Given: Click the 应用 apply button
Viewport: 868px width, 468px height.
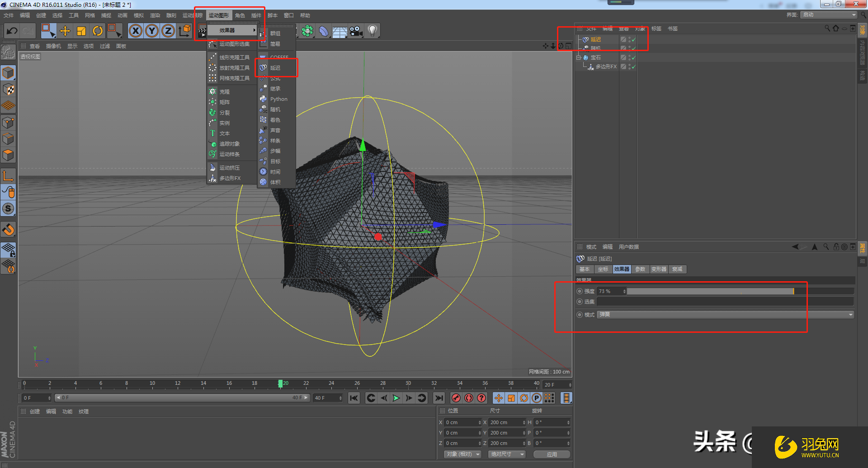Looking at the screenshot, I should click(x=552, y=454).
